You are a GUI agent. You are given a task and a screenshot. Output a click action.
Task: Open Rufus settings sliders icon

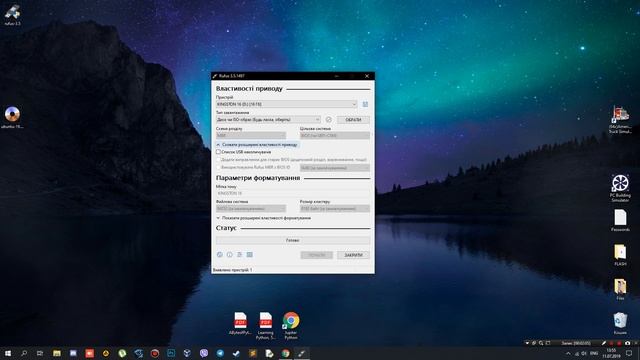pyautogui.click(x=239, y=255)
